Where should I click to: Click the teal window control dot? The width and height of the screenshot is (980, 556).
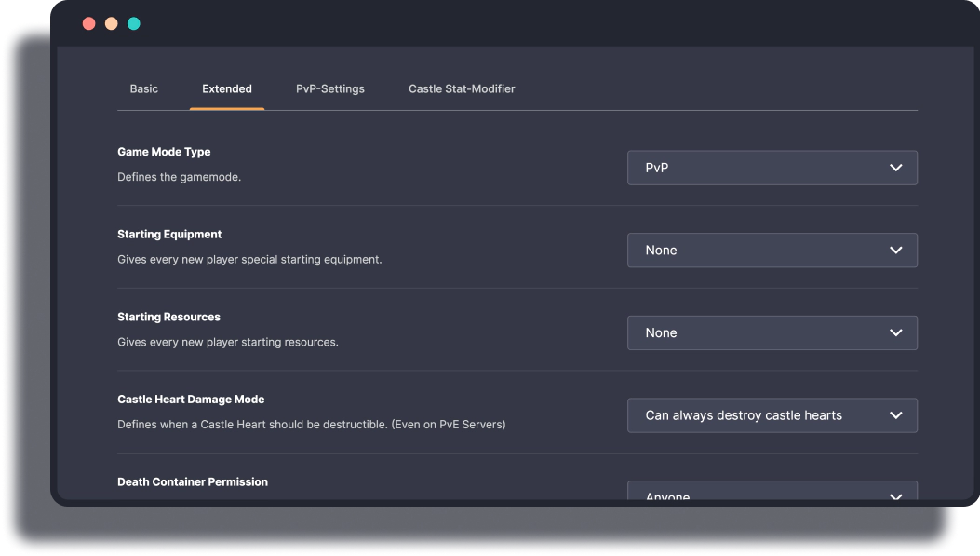click(x=133, y=22)
